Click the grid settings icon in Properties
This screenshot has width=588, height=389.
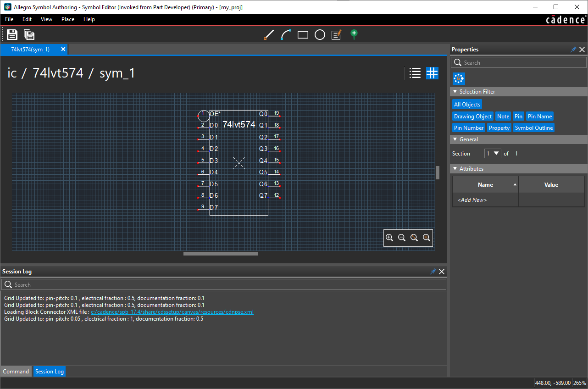pyautogui.click(x=459, y=78)
